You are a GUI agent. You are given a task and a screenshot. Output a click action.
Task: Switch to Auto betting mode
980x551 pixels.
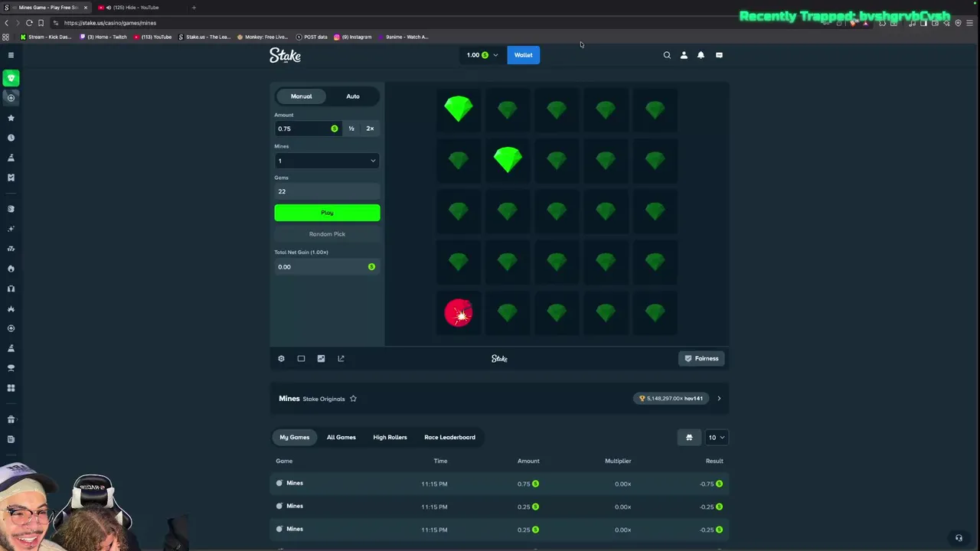pyautogui.click(x=353, y=96)
